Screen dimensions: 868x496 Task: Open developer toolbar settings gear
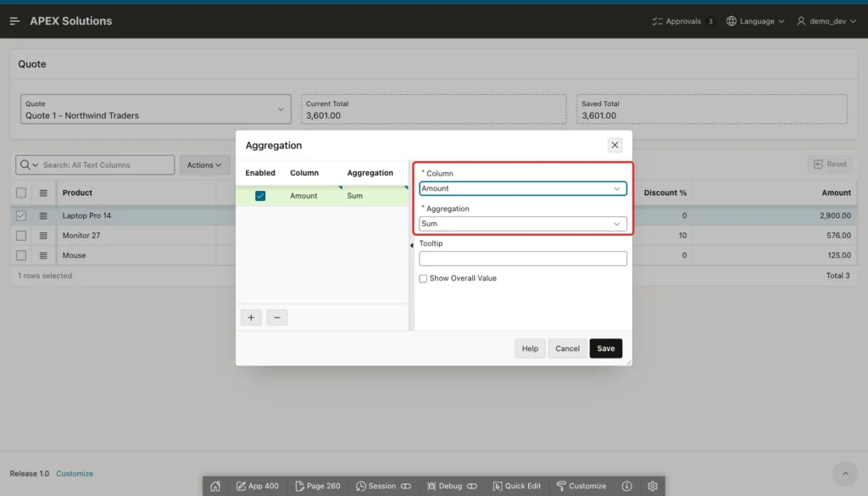click(653, 486)
